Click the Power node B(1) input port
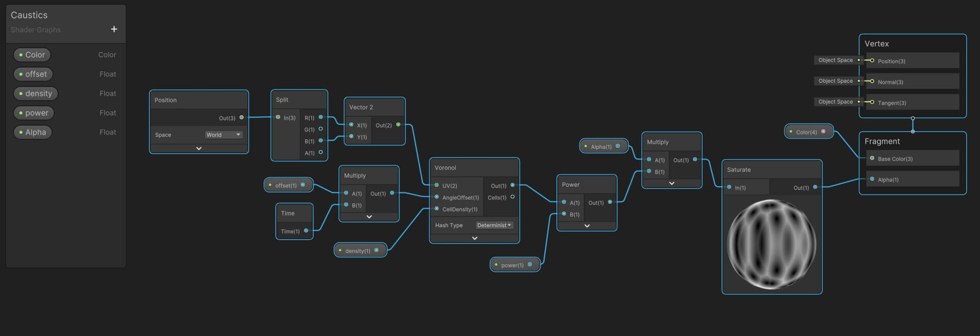 (564, 214)
